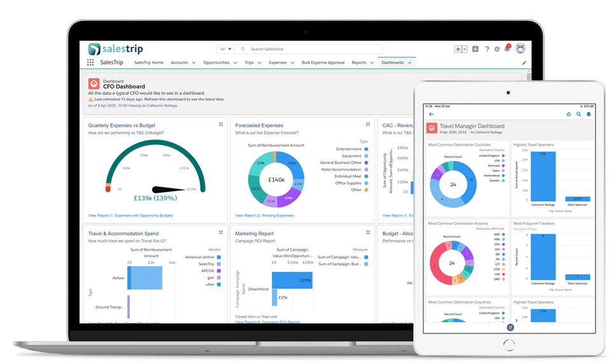Click the APCOA vendor legend swatch
This screenshot has width=611, height=364.
pyautogui.click(x=219, y=270)
